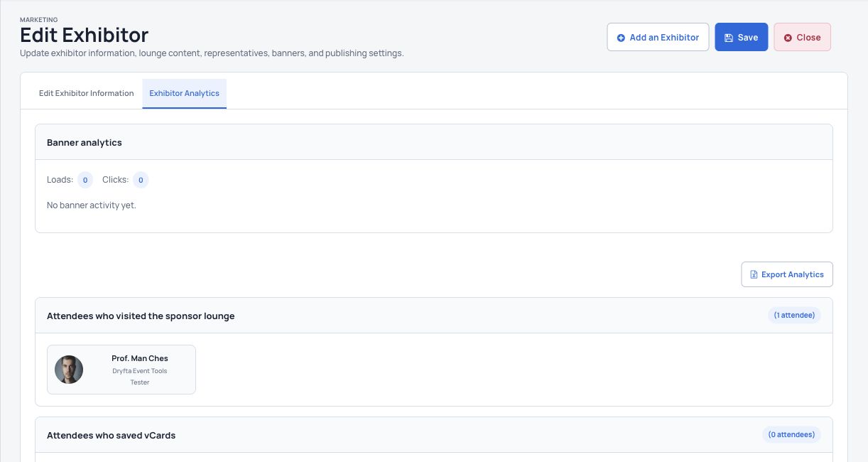Click Prof. Man Ches profile photo
This screenshot has width=868, height=462.
(x=69, y=370)
